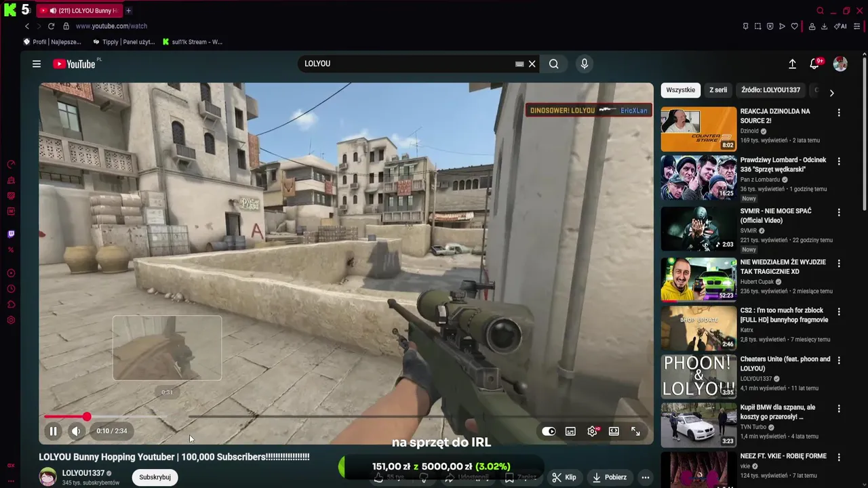Click the playhead scrubber dot
The image size is (868, 488).
pos(87,417)
